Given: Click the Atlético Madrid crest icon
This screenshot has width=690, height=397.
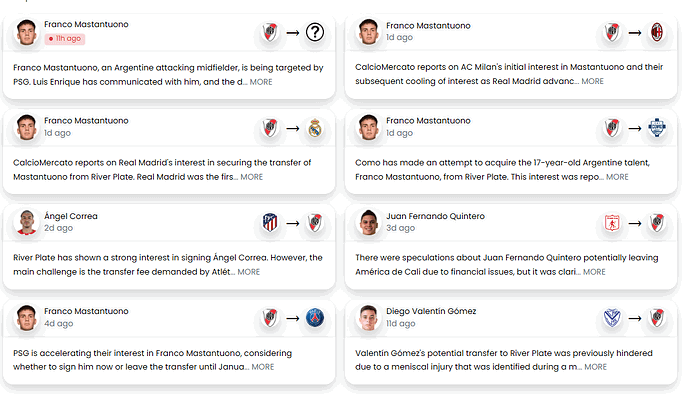Looking at the screenshot, I should pyautogui.click(x=270, y=223).
